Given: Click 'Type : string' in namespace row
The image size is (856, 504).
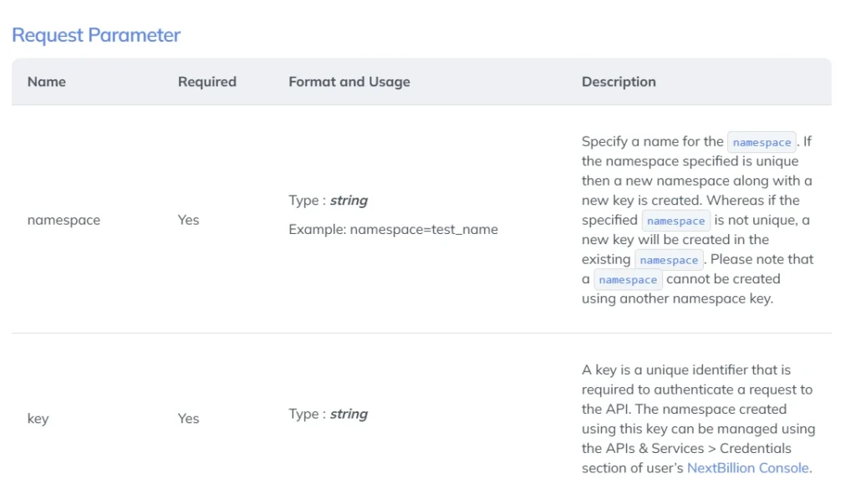Looking at the screenshot, I should click(328, 201).
